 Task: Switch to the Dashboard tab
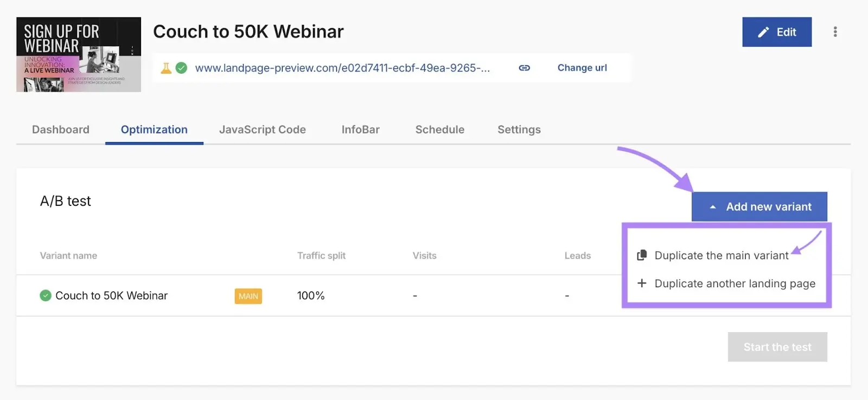pos(61,130)
